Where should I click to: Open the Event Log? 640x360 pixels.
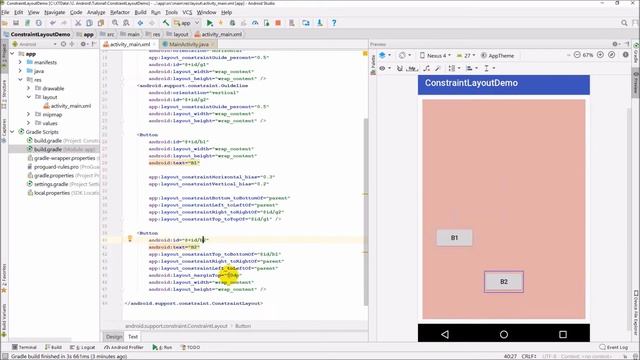pos(614,347)
